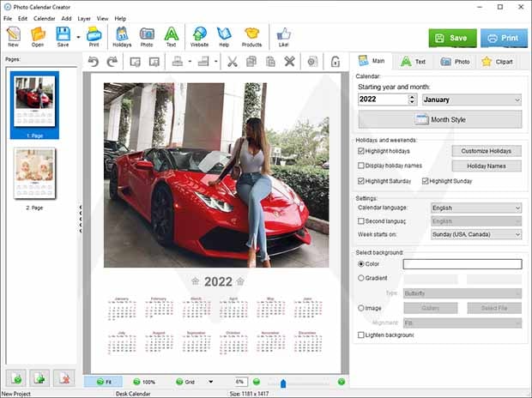Image resolution: width=532 pixels, height=398 pixels.
Task: Click the blue Print button
Action: point(504,38)
